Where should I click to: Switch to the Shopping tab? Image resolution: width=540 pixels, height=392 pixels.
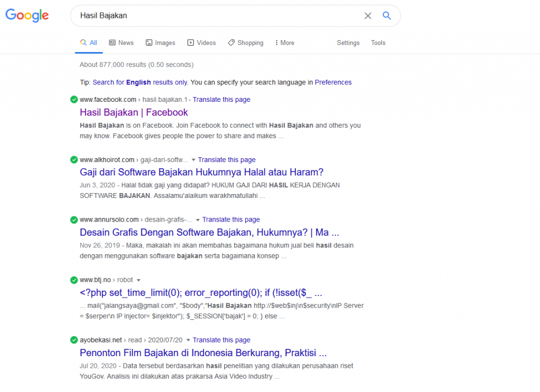[246, 43]
